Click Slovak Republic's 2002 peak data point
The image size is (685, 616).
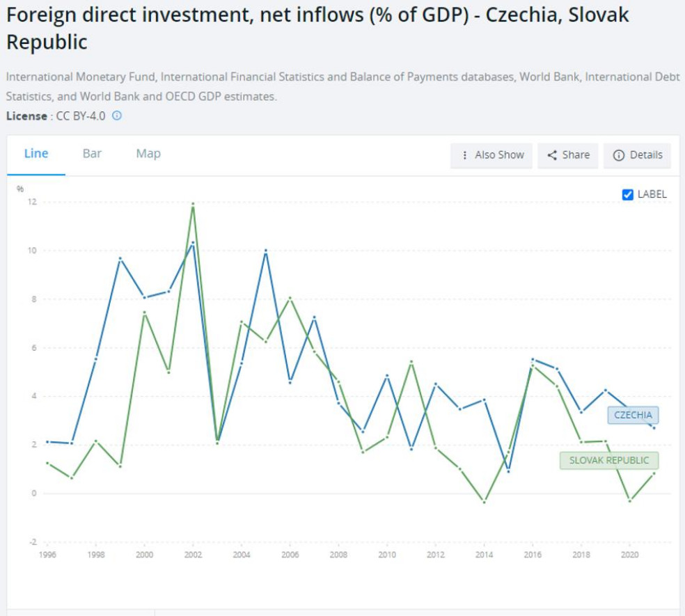pos(193,204)
